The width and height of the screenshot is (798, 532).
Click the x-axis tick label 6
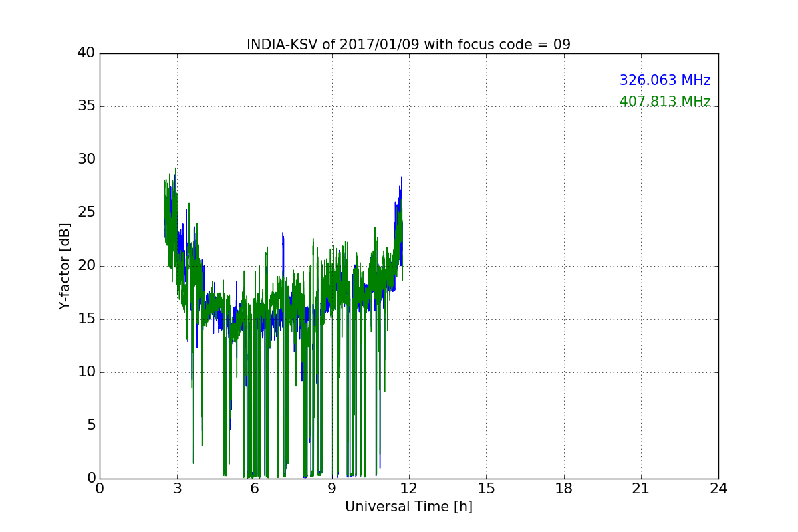[x=255, y=488]
